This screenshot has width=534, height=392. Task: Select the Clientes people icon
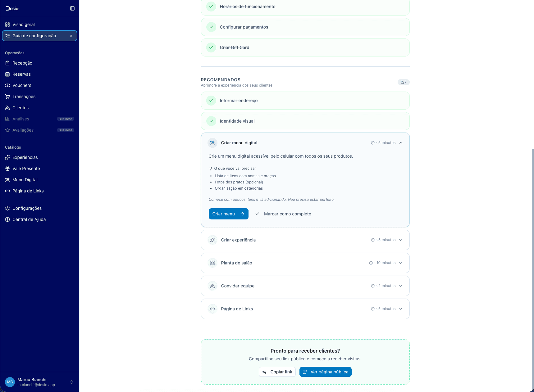(7, 108)
